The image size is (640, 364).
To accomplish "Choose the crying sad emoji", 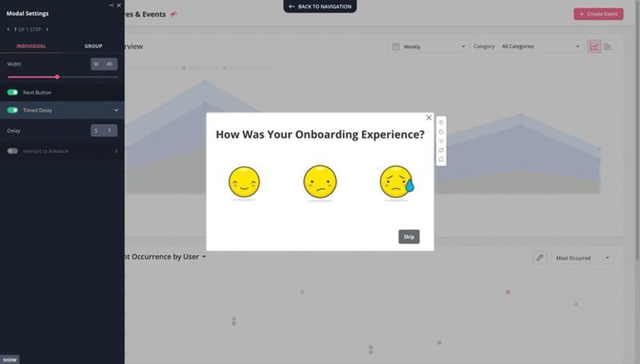I will click(x=396, y=182).
